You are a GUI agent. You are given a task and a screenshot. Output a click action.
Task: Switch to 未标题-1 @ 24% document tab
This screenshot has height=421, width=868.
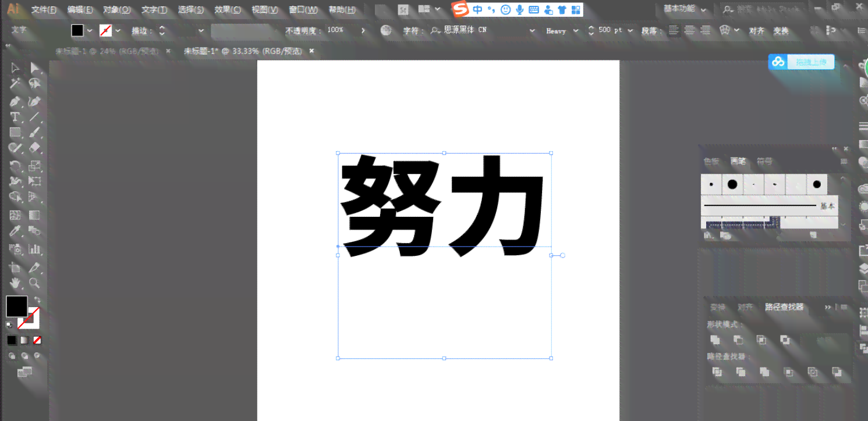pyautogui.click(x=107, y=51)
